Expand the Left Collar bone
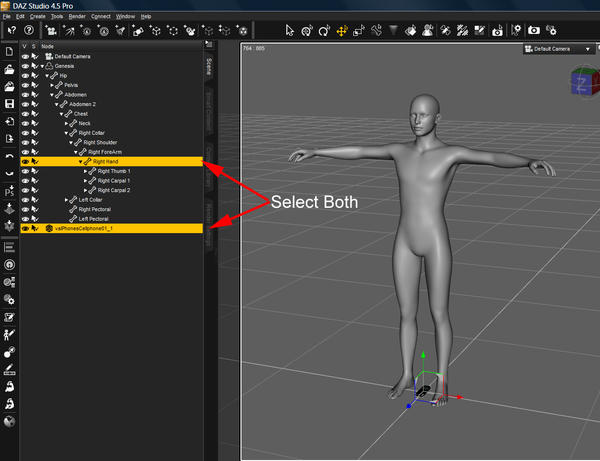This screenshot has width=600, height=461. click(x=66, y=200)
